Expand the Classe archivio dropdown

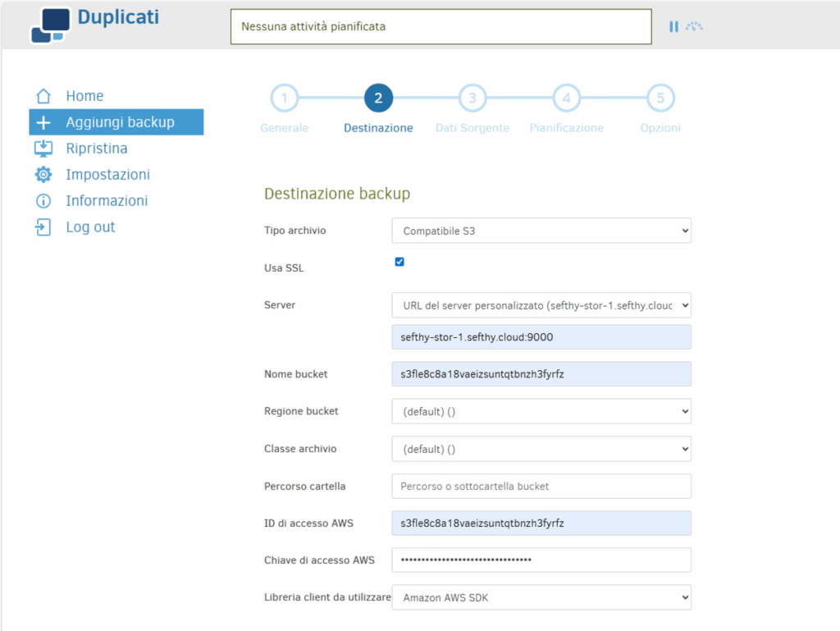[541, 449]
